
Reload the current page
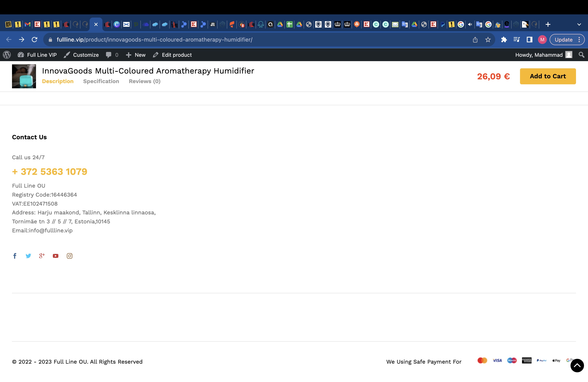[35, 40]
